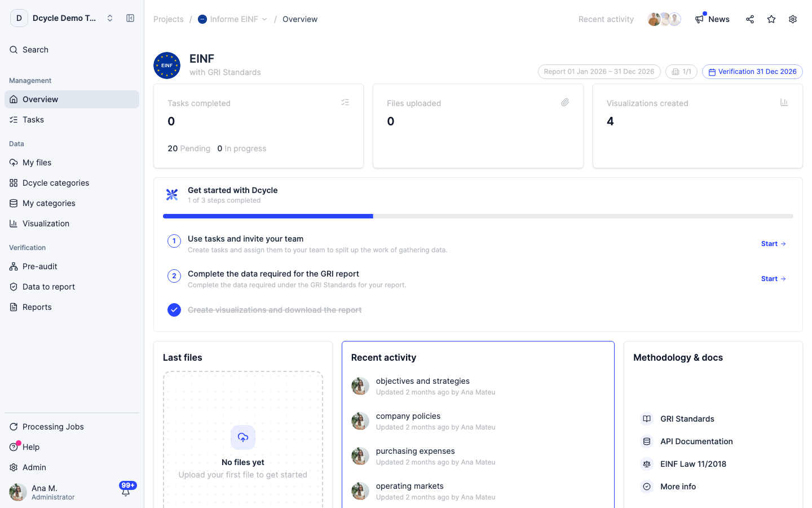The height and width of the screenshot is (508, 812).
Task: Click the GRI Standards book icon
Action: pos(647,419)
